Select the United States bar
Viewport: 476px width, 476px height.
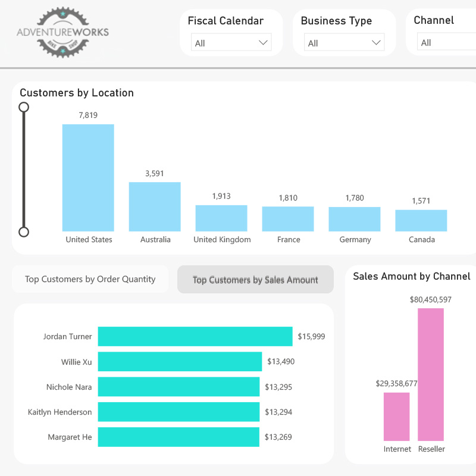pos(88,177)
